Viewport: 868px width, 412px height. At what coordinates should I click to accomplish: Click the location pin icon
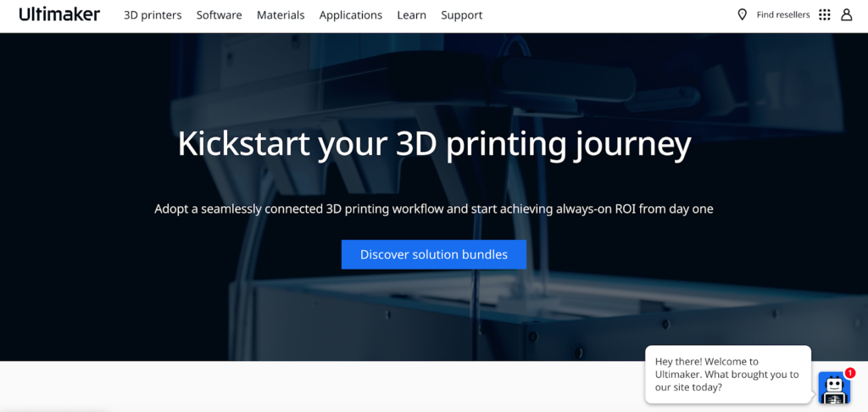(742, 14)
